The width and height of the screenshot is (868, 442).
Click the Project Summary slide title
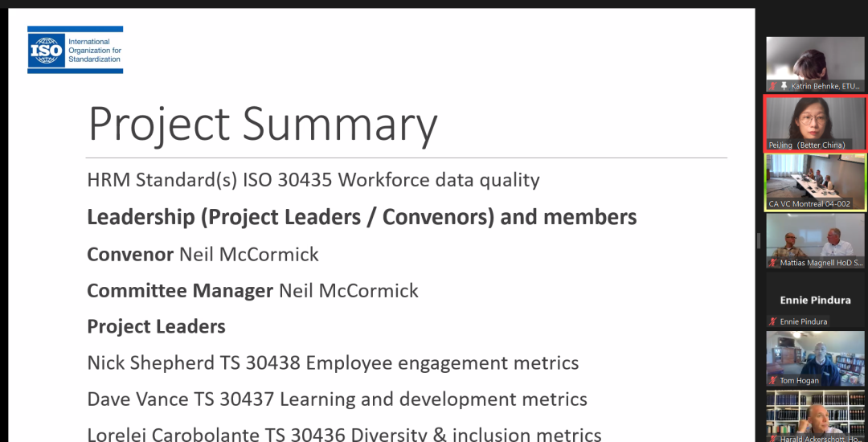click(262, 125)
